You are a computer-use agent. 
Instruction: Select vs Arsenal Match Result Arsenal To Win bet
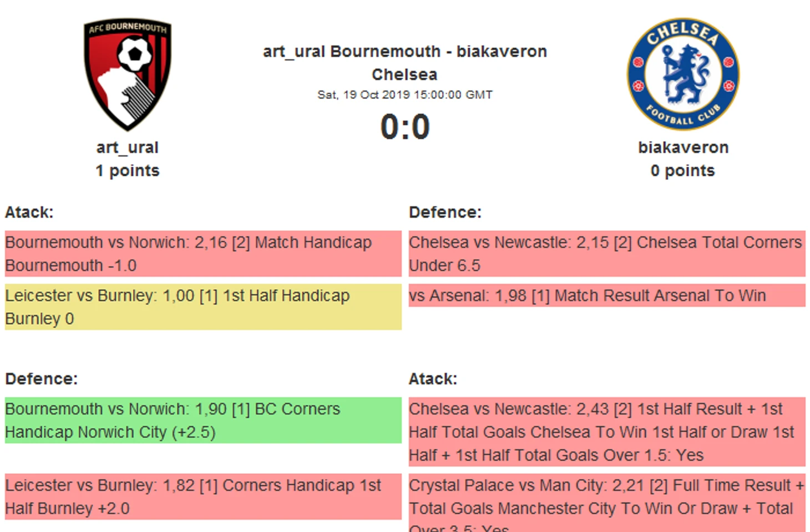tap(607, 295)
